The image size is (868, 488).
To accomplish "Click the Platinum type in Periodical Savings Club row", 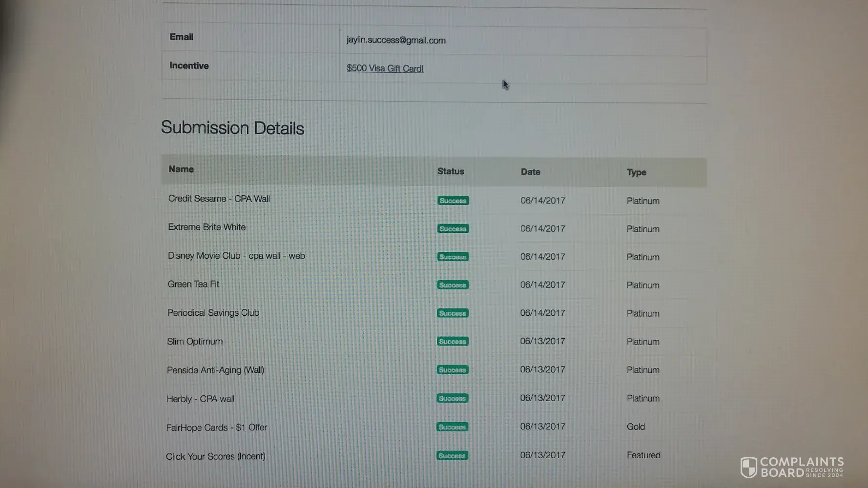I will (x=643, y=313).
